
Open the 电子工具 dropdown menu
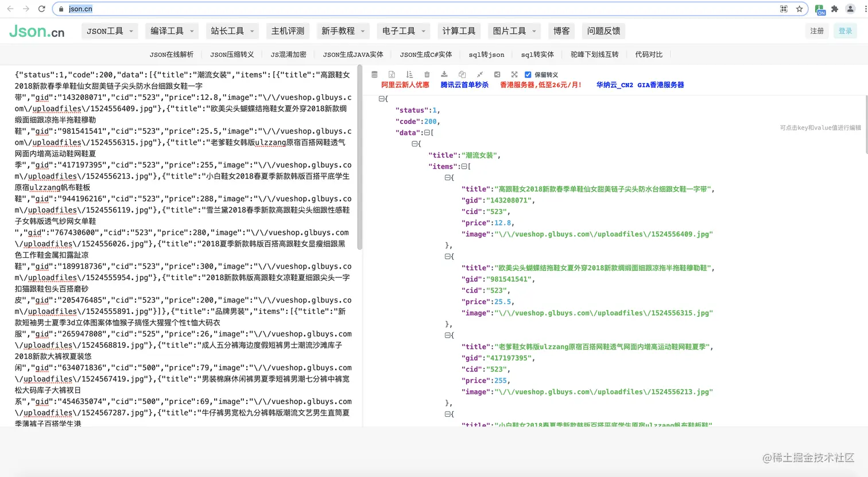tap(404, 31)
